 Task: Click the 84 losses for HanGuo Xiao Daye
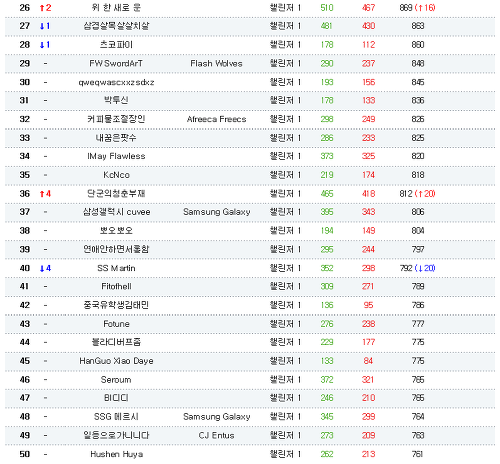368,361
